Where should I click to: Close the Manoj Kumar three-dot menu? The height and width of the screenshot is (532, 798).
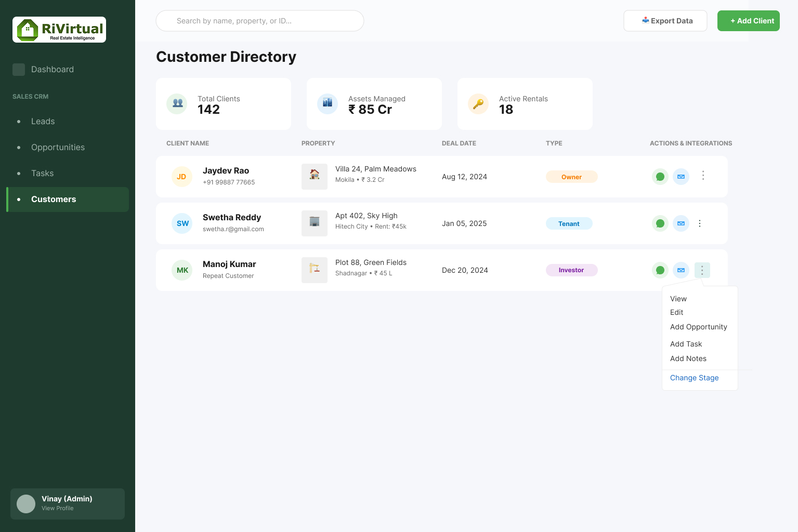point(702,270)
